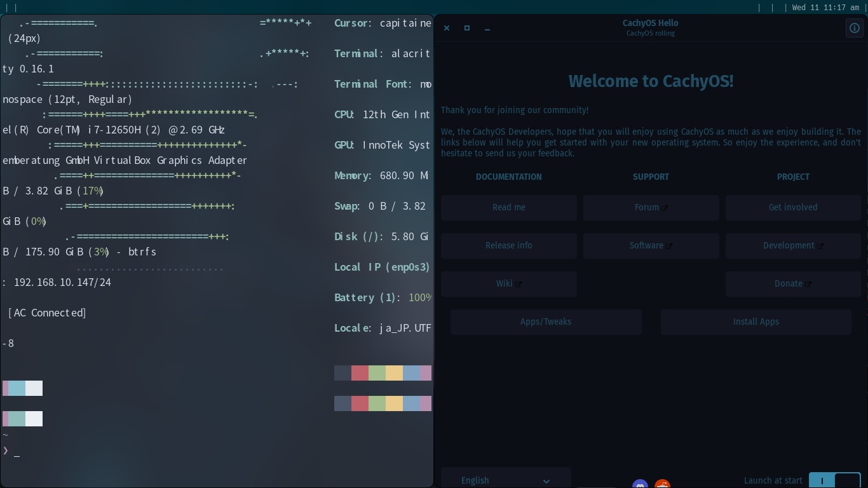This screenshot has width=868, height=488.
Task: Click the 'Local IP (enp0s3)' label
Action: tap(383, 268)
